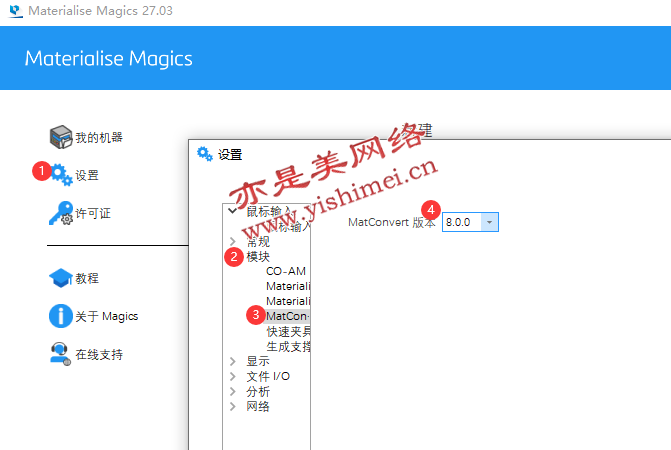671x450 pixels.
Task: Expand the 显示 tree node chevron
Action: coord(232,361)
